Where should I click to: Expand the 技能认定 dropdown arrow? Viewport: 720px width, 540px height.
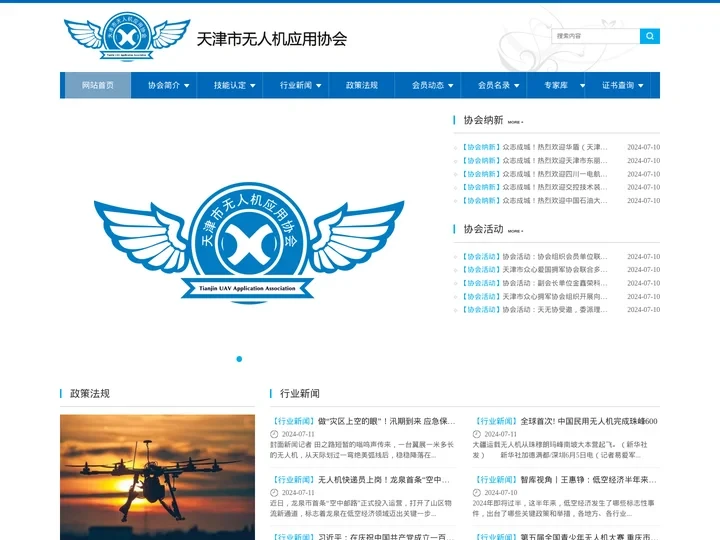253,86
